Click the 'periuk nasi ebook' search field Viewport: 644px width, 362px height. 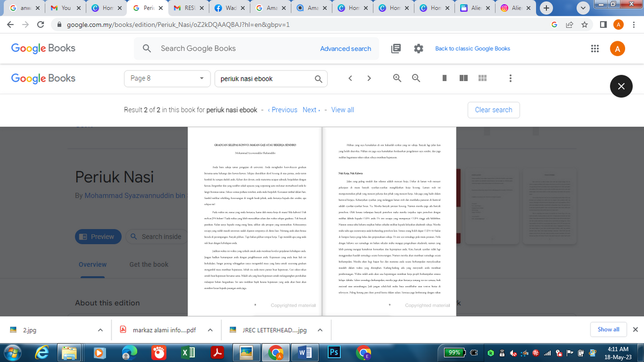[264, 79]
